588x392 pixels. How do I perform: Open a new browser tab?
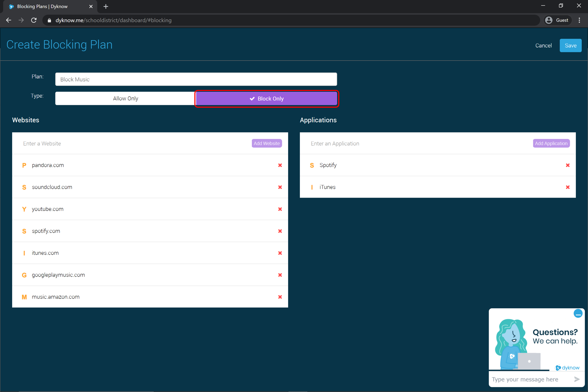[106, 6]
